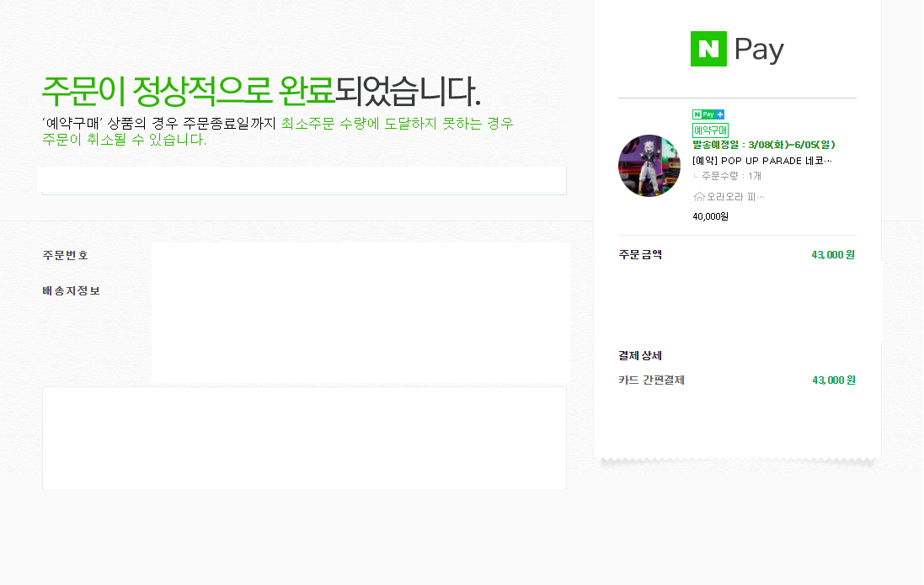Click the 주문이 정상적으로 완료되었습니다 heading

(261, 91)
